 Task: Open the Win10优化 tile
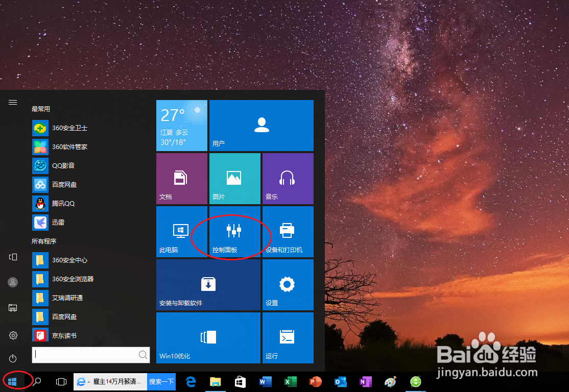pyautogui.click(x=208, y=337)
